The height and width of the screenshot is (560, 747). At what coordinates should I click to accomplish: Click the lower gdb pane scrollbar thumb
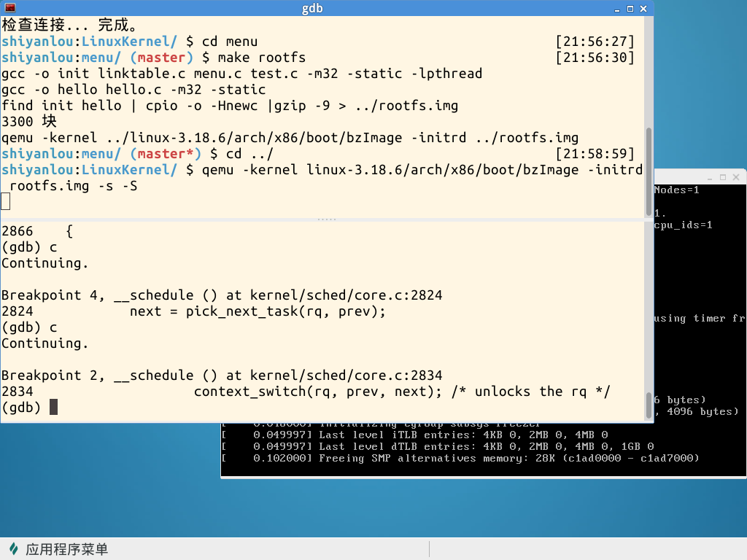click(649, 405)
